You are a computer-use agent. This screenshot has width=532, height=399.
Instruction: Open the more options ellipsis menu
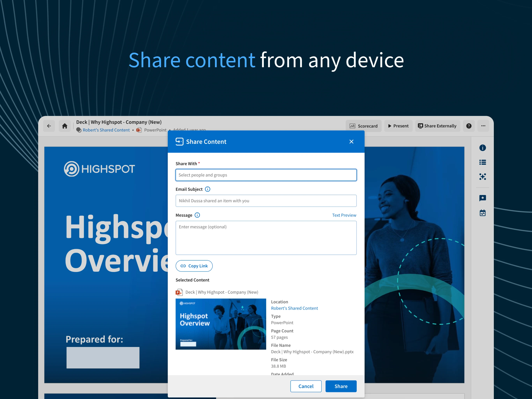pyautogui.click(x=483, y=126)
